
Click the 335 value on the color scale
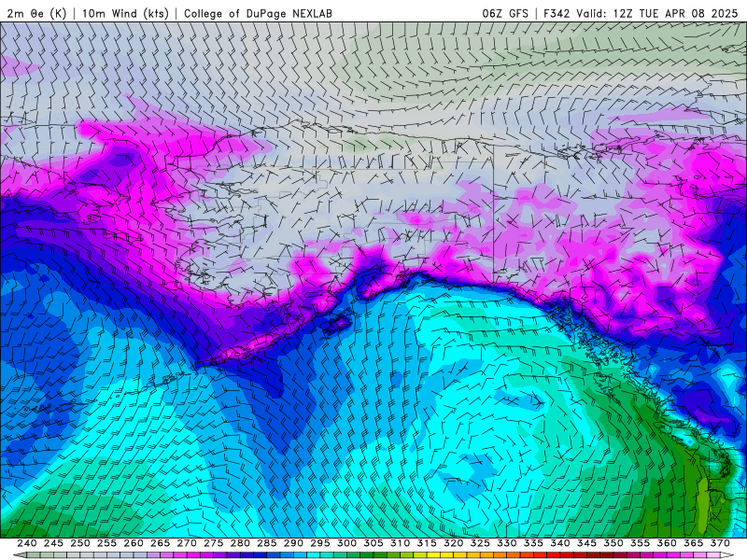point(533,543)
